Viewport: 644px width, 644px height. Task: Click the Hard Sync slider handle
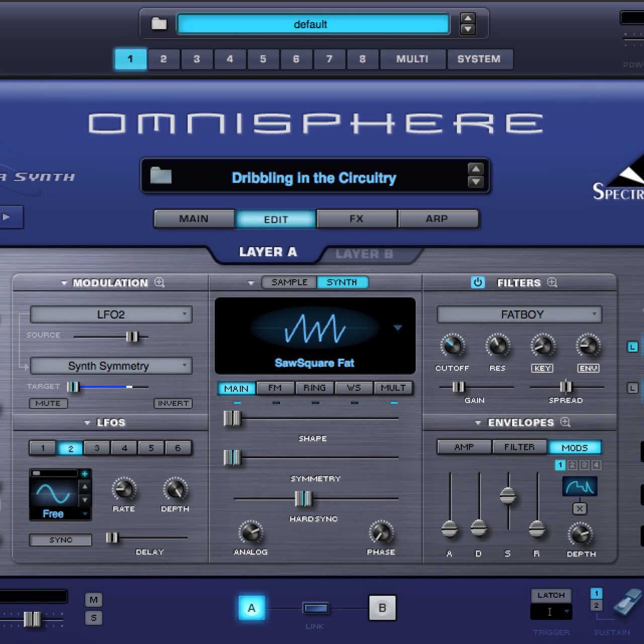click(303, 499)
